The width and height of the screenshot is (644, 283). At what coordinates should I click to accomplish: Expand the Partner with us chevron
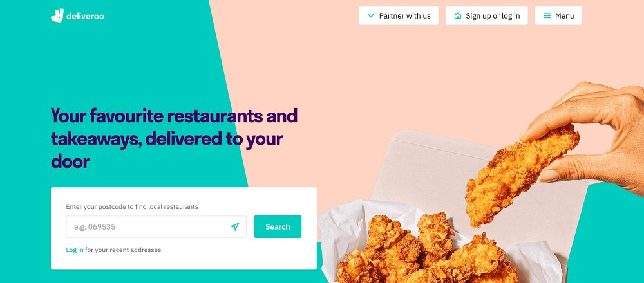[x=370, y=16]
